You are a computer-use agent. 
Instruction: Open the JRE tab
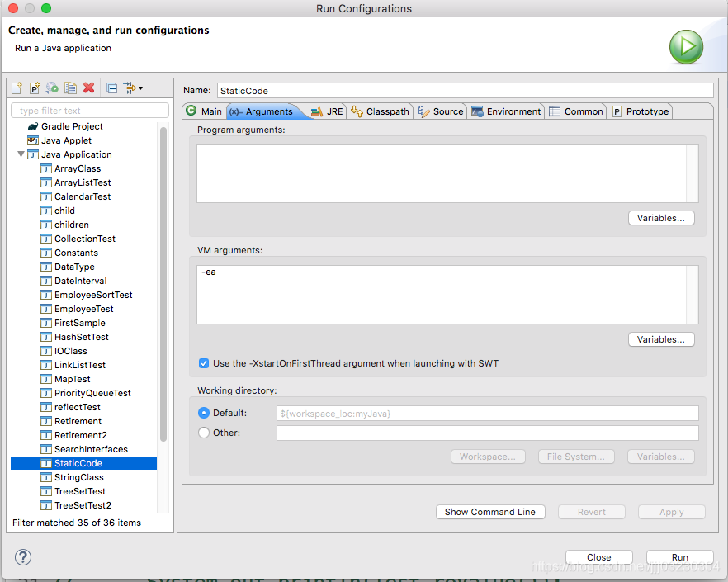coord(328,111)
